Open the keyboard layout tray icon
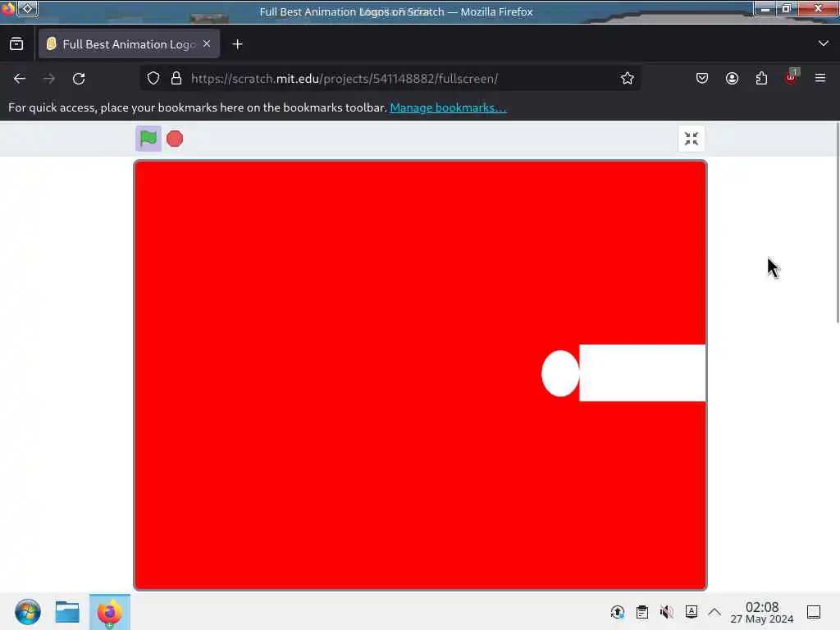 [x=691, y=612]
